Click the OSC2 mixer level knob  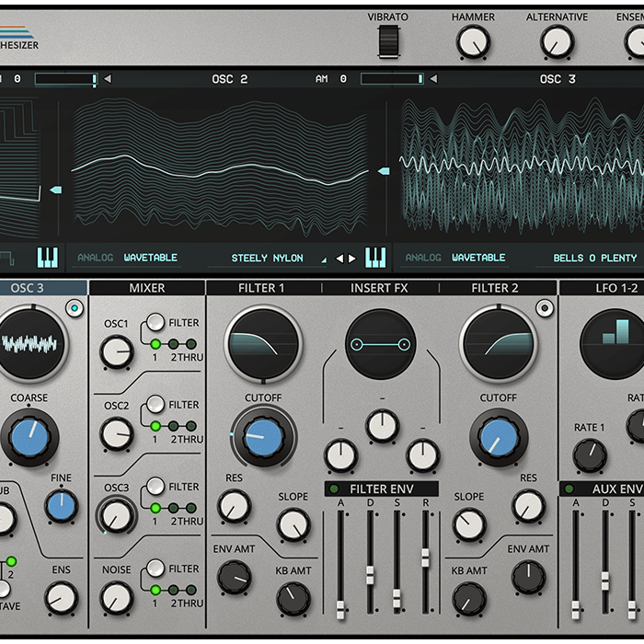(x=117, y=433)
